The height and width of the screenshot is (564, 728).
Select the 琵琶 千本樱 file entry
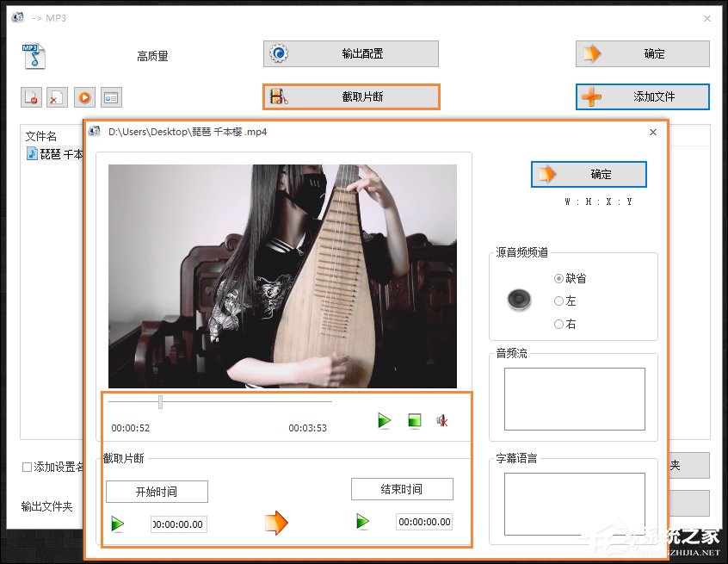point(52,154)
